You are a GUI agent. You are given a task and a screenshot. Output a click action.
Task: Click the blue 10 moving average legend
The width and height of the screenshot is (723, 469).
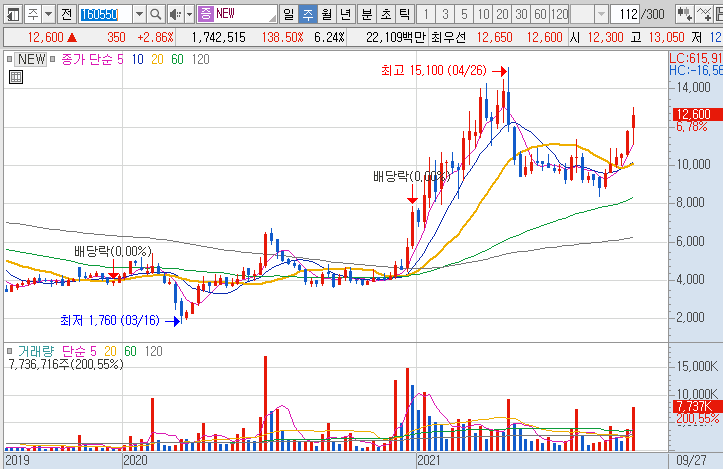click(137, 59)
